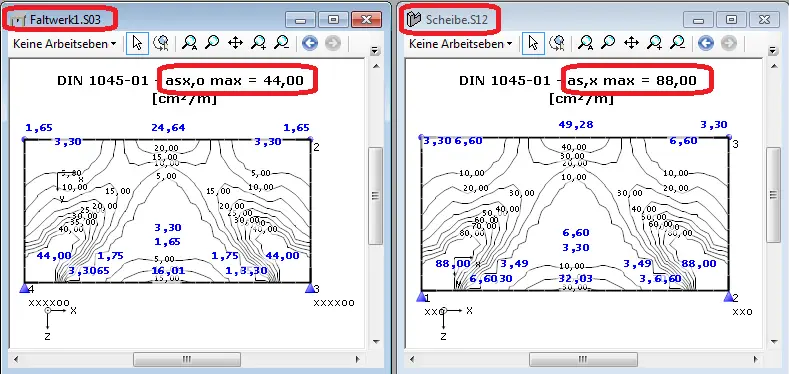Screen dimensions: 789x374
Task: Click the blue back arrow in Faltwerk1.S03
Action: [x=309, y=43]
